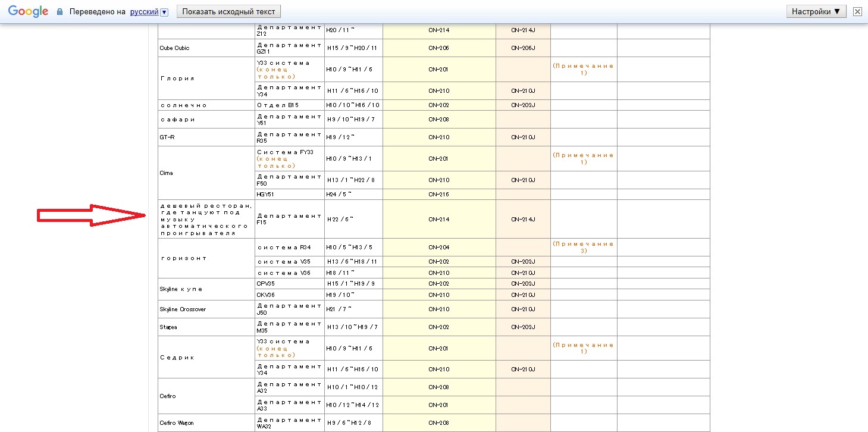Click the Департамент WA32 cell
Image resolution: width=868 pixels, height=432 pixels.
tap(290, 423)
